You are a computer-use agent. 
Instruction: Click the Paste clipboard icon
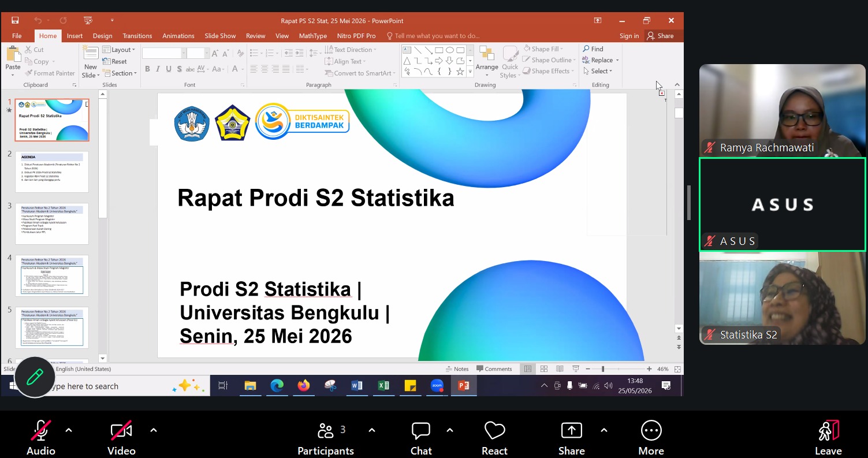point(13,55)
